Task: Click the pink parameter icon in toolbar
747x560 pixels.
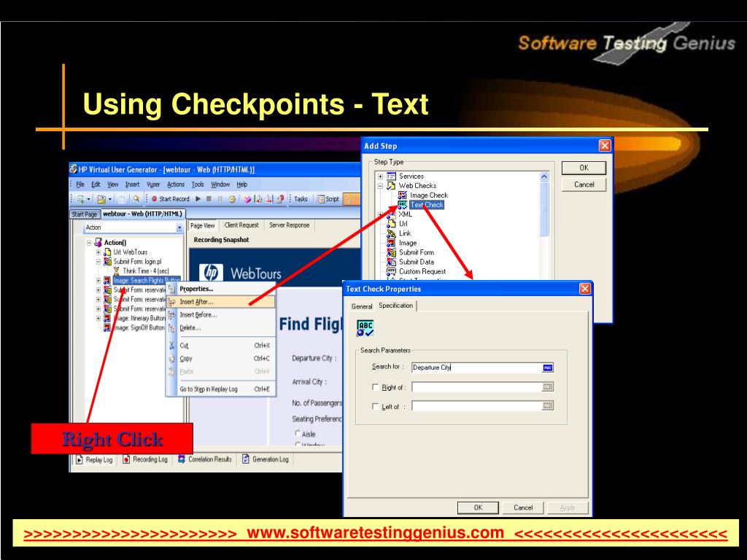Action: (x=247, y=199)
